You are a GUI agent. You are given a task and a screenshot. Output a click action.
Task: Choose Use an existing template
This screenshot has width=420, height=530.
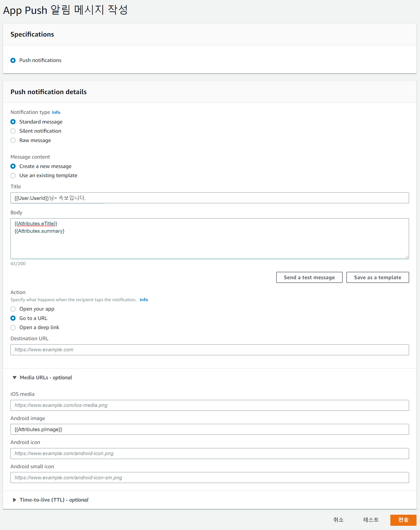coord(13,175)
